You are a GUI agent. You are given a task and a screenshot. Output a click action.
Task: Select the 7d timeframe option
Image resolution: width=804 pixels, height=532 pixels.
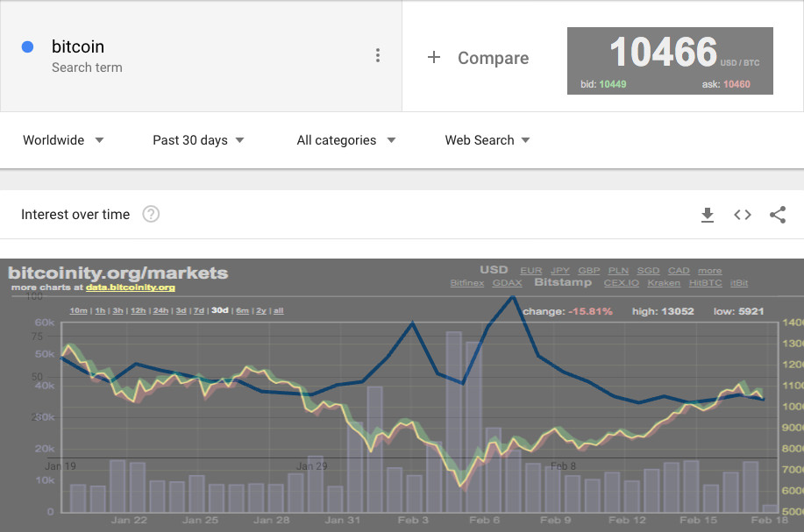coord(199,310)
